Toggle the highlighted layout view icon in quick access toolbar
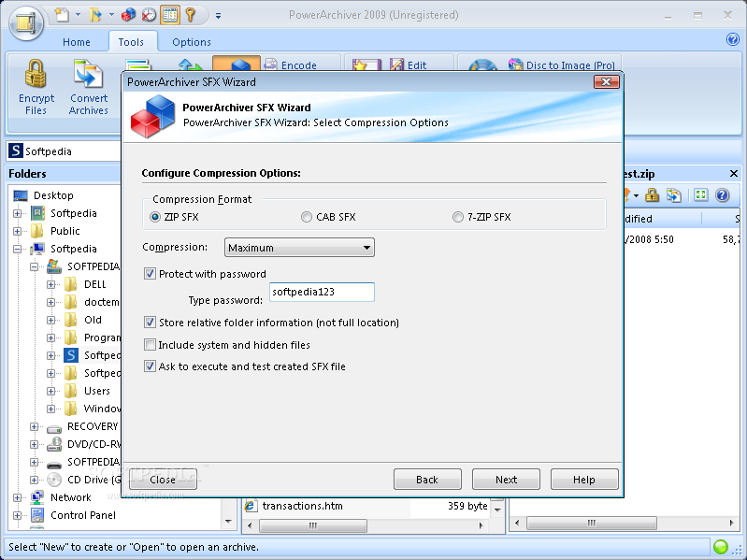This screenshot has width=747, height=560. 170,15
